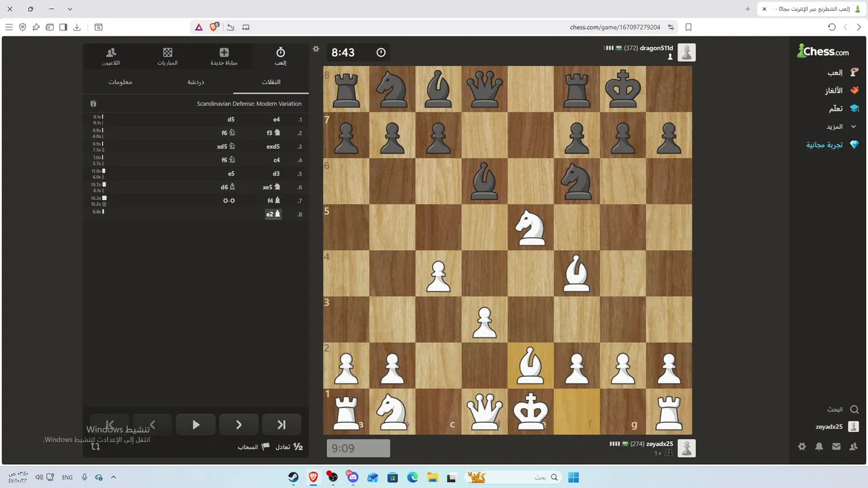868x488 pixels.
Task: Bookmark this page icon
Action: pyautogui.click(x=688, y=27)
